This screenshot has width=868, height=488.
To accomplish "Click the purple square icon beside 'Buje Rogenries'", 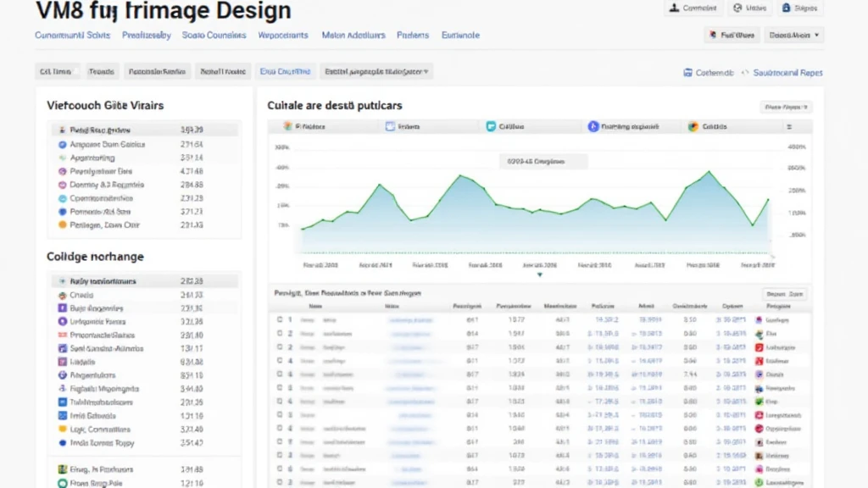I will coord(62,308).
